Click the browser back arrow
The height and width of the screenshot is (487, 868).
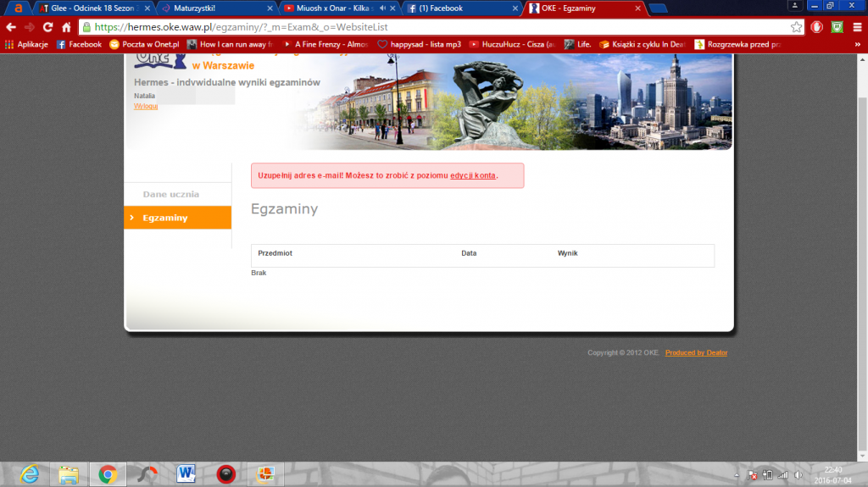(x=11, y=27)
